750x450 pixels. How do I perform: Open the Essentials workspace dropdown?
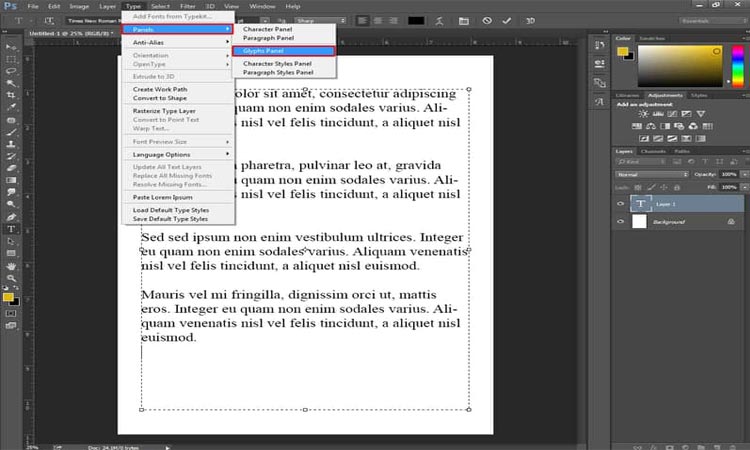(x=713, y=21)
